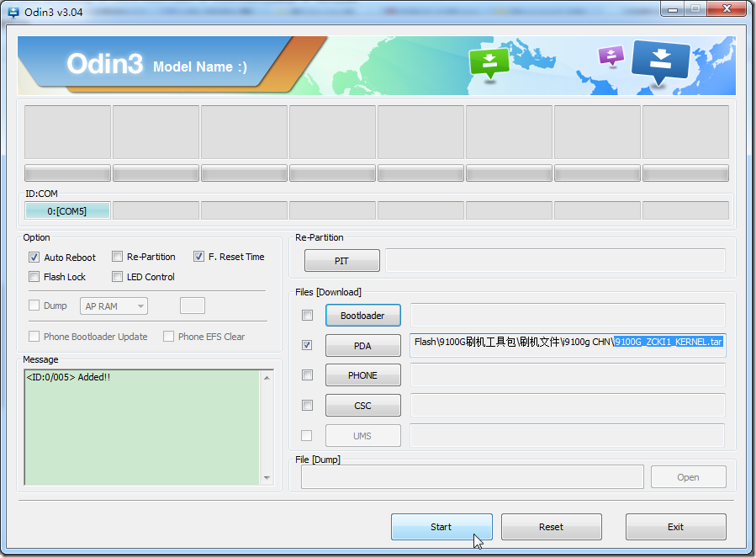Viewport: 756px width, 558px height.
Task: Click the PDA file path field
Action: pos(568,345)
